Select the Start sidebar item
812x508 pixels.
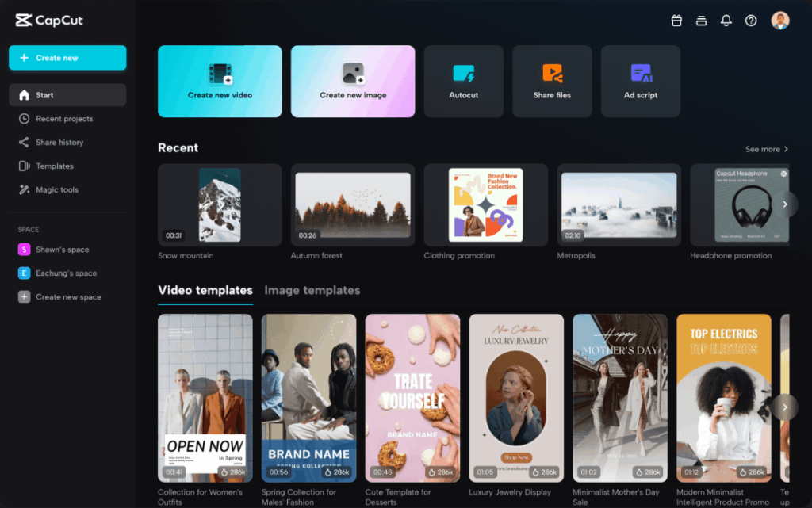coord(67,94)
